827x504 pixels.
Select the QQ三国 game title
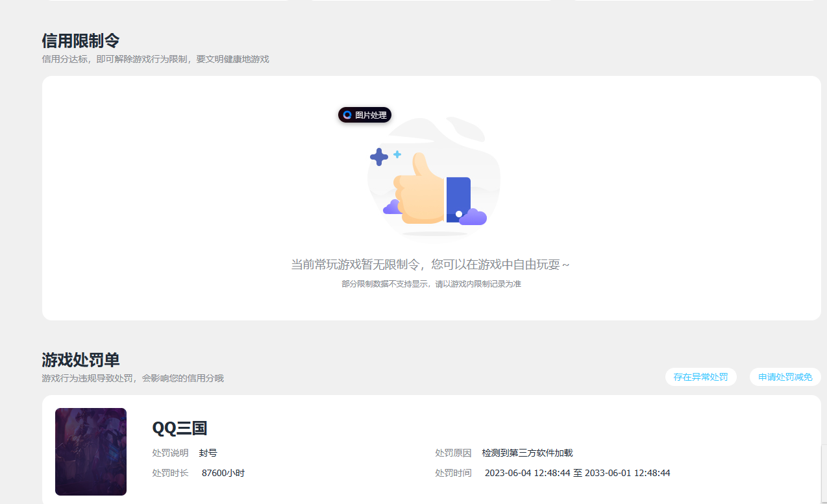[x=179, y=428]
